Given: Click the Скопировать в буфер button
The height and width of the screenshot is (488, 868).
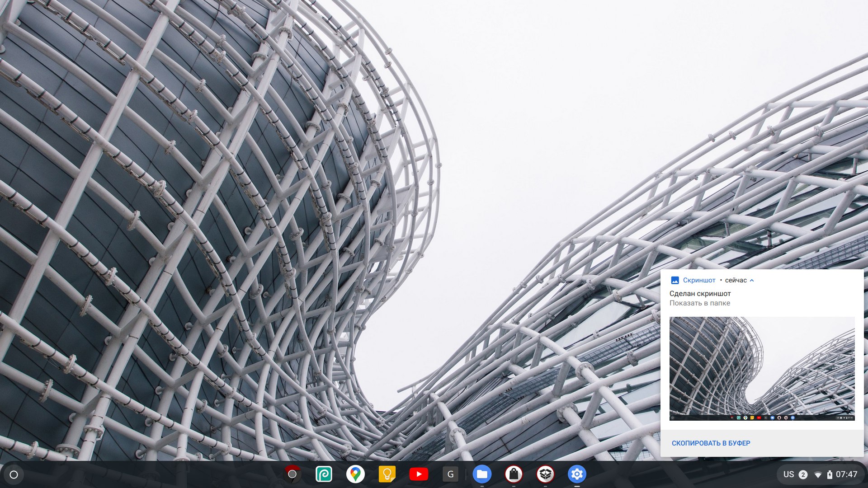Looking at the screenshot, I should coord(711,443).
